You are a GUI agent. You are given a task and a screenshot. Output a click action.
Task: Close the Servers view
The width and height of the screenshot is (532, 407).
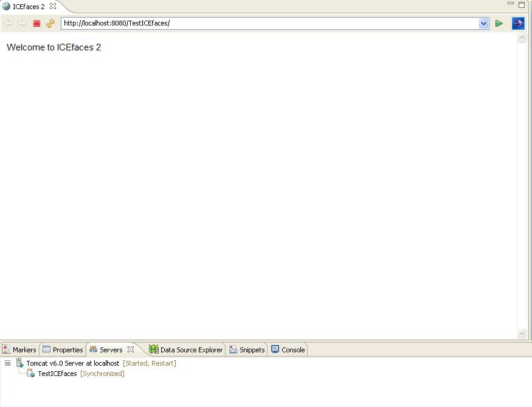point(131,349)
